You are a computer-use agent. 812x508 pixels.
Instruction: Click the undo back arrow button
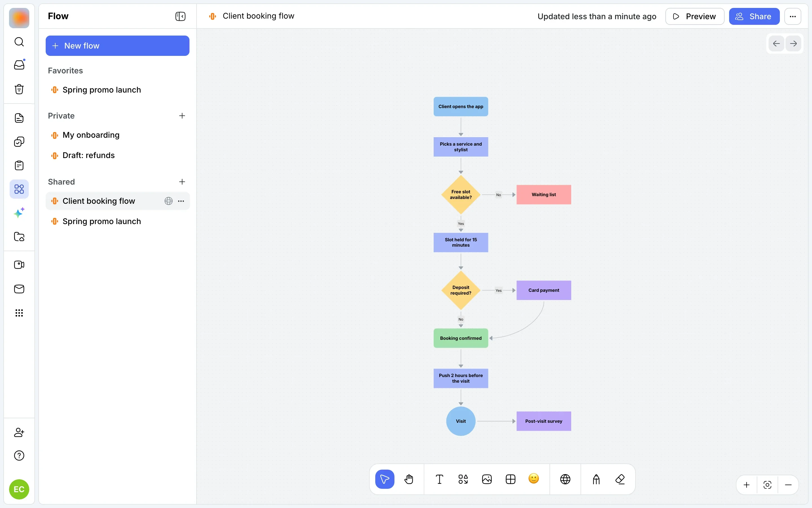(x=776, y=43)
